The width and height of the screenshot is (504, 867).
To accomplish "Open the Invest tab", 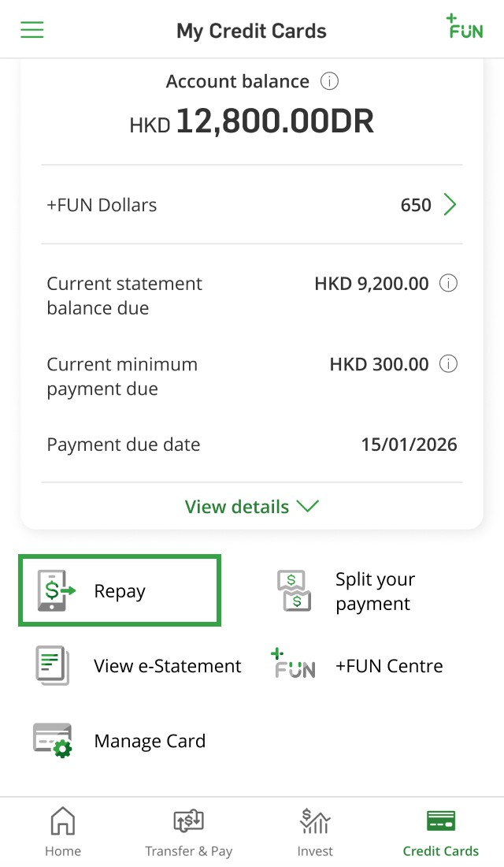I will click(x=315, y=832).
